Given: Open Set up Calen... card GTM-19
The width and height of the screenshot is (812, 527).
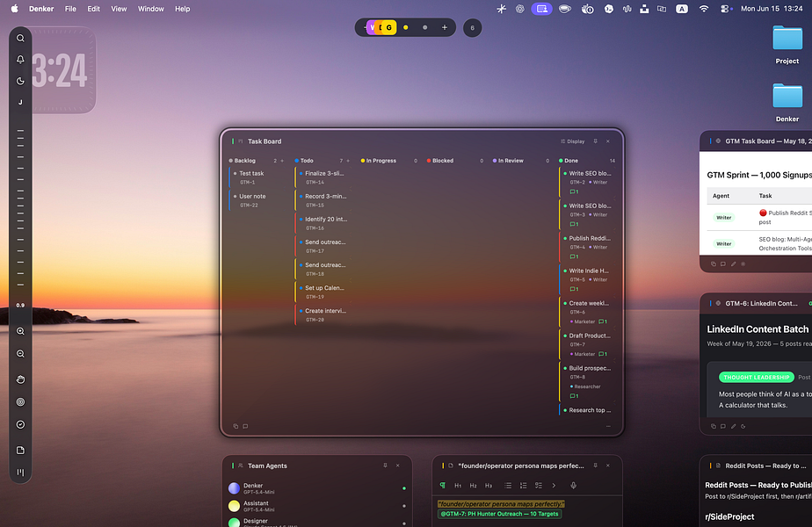Looking at the screenshot, I should [323, 292].
